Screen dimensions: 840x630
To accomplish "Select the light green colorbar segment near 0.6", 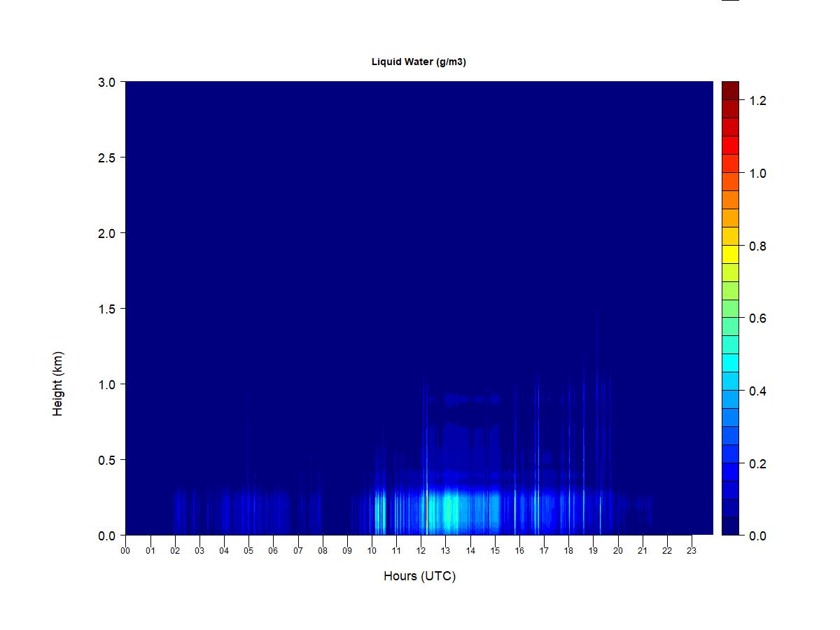I will 730,308.
